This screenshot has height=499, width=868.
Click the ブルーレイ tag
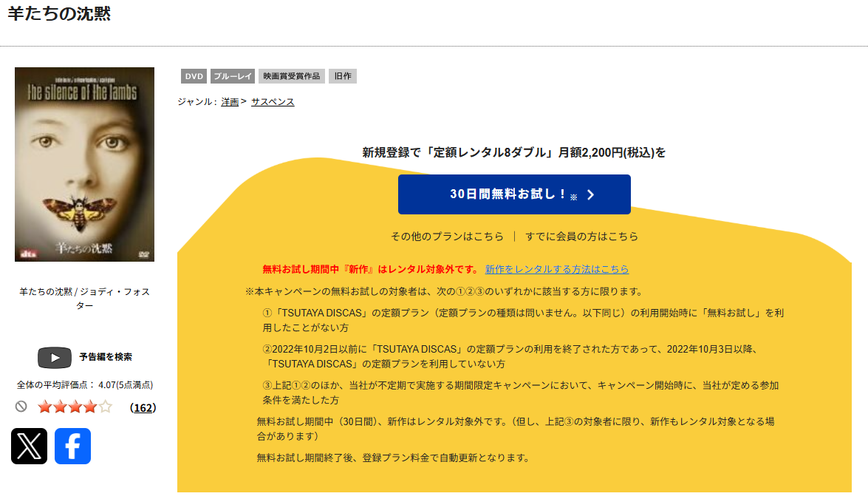[x=233, y=76]
